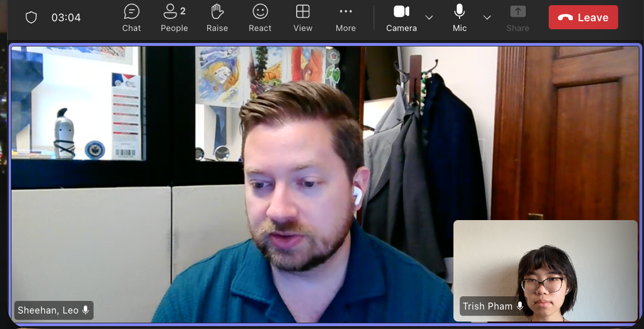Image resolution: width=644 pixels, height=329 pixels.
Task: Click the 03:04 meeting timer
Action: 65,18
